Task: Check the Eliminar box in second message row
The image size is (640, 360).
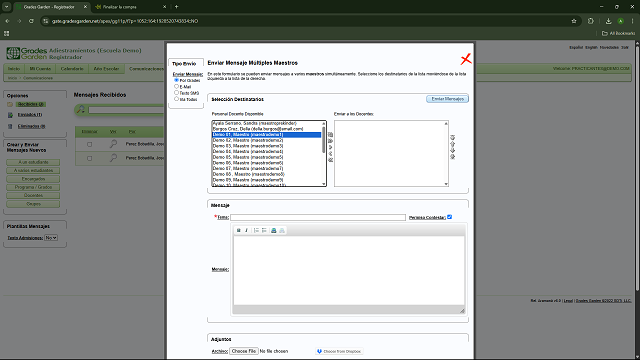Action: 89,158
